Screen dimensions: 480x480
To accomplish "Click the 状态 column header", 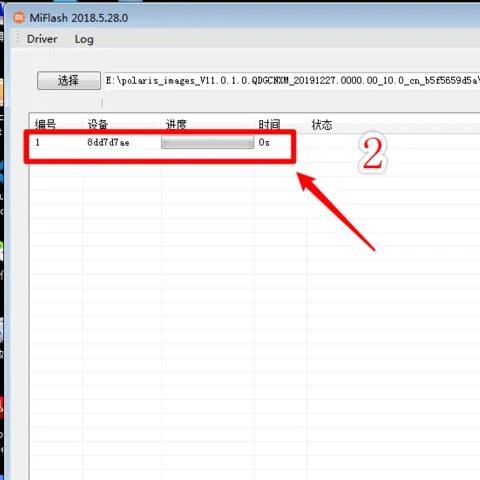I will coord(322,125).
